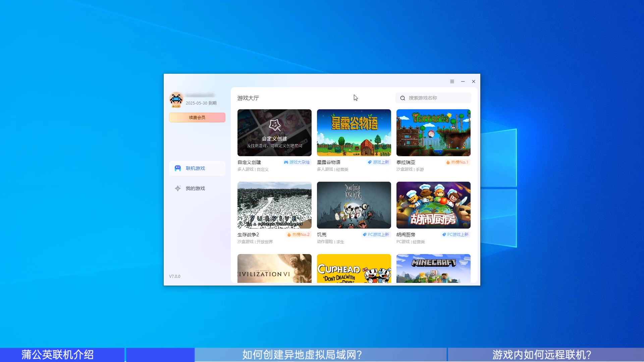Click the 胡闹厨房 title text
Screen dimensions: 644x362
click(406, 235)
